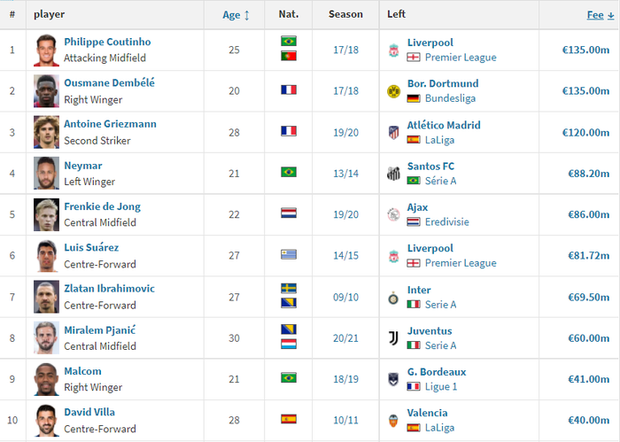Open the Frenkie de Jong player link

(104, 207)
